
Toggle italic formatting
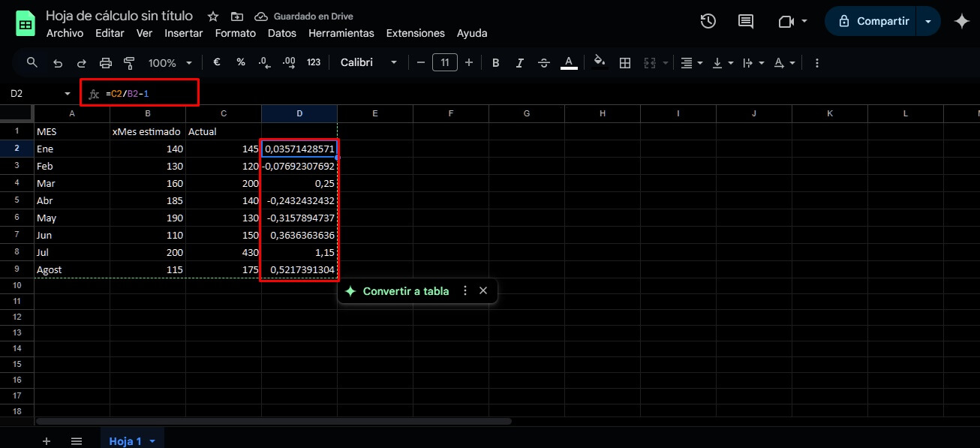(x=520, y=63)
